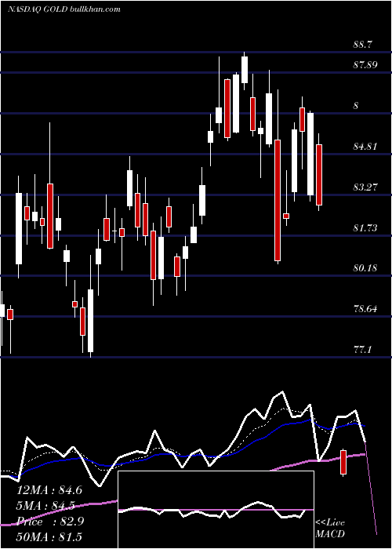Click the 50MA : 81.5 reading

(49, 536)
